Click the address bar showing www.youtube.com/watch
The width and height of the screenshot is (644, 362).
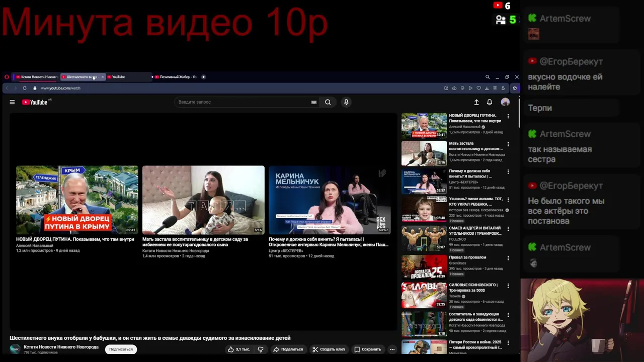[60, 88]
